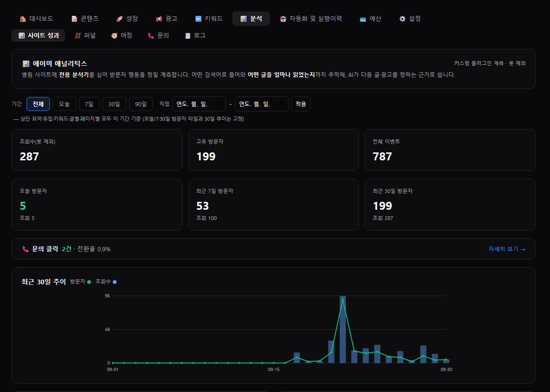Open the 키워드 abc icon
Screen dimensions: 550x392
[198, 19]
